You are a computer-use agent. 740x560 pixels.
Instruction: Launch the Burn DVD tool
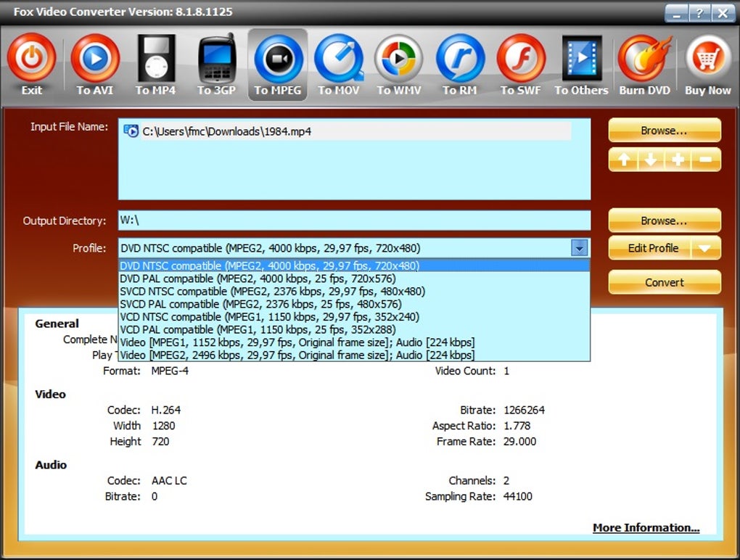coord(644,59)
